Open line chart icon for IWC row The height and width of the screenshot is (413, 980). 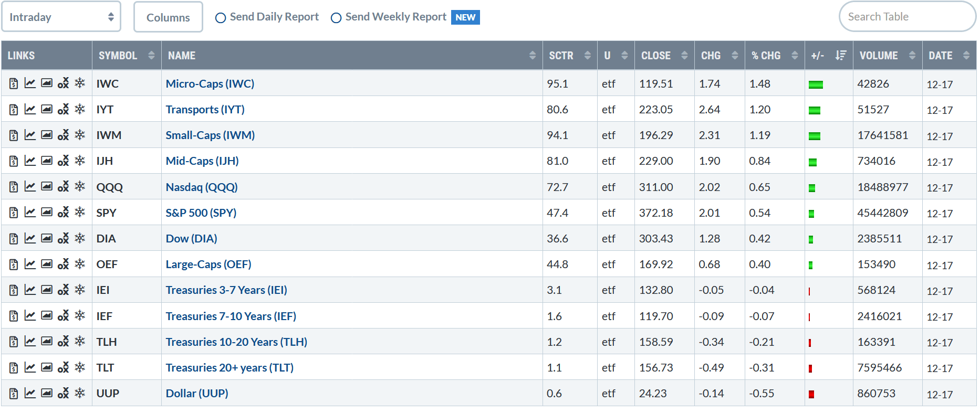30,83
